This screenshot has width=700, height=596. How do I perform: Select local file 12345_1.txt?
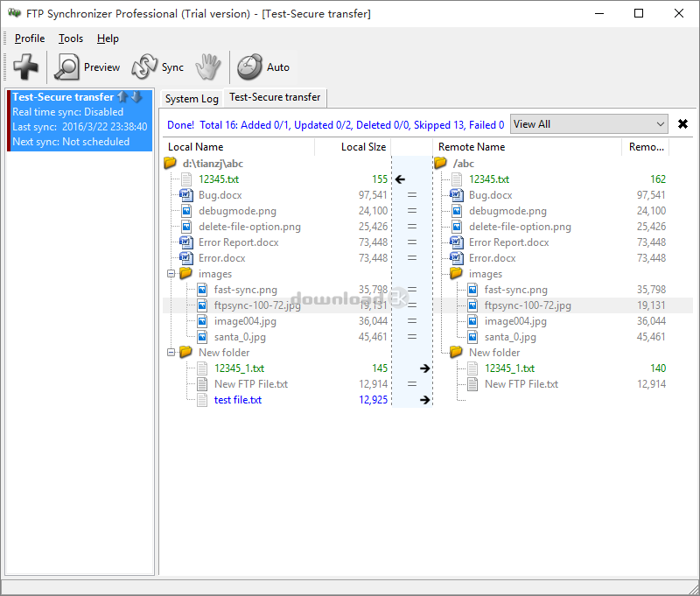[x=239, y=368]
